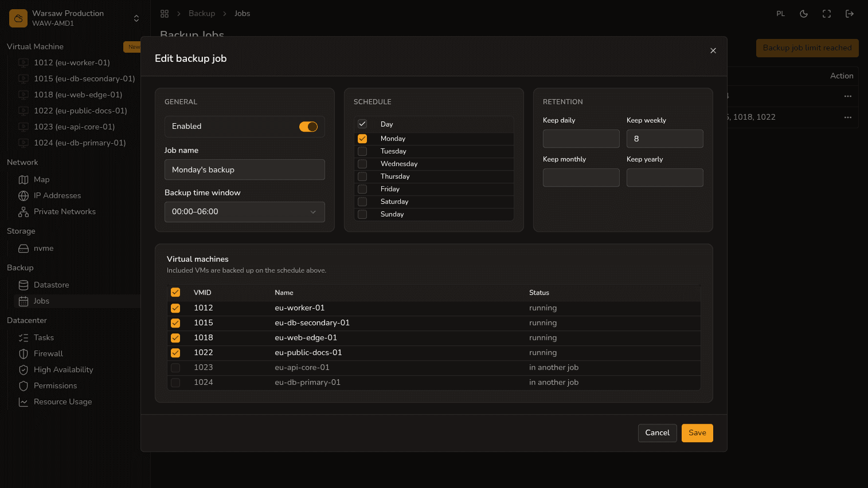Open the datacenter switcher chevrons

coord(136,18)
